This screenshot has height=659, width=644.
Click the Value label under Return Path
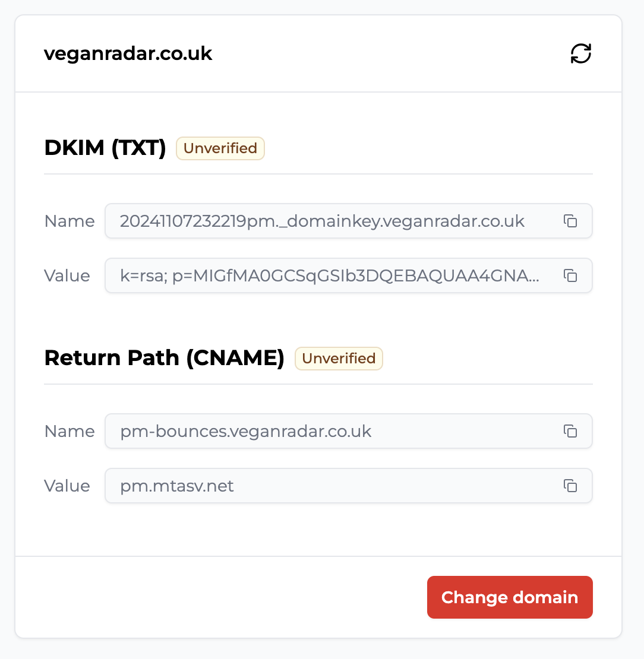[x=67, y=486]
